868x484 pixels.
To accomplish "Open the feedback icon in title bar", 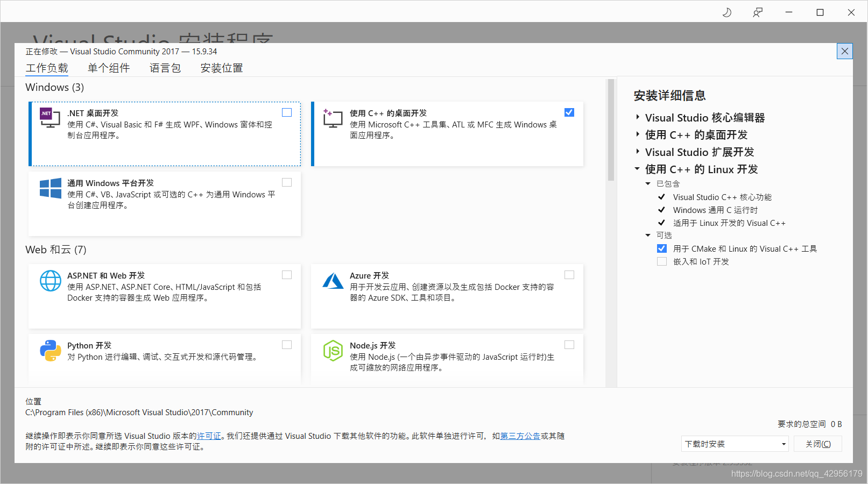I will [x=758, y=12].
